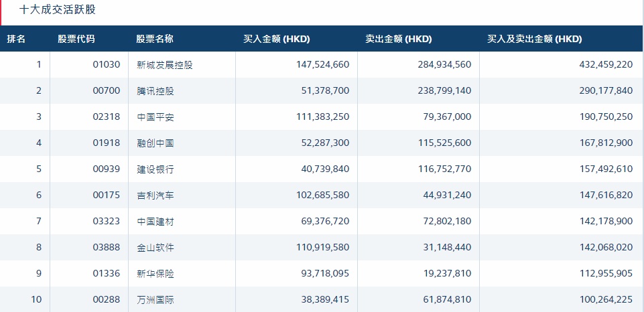Image resolution: width=644 pixels, height=312 pixels.
Task: Click the 股票代码 column header
Action: 76,39
